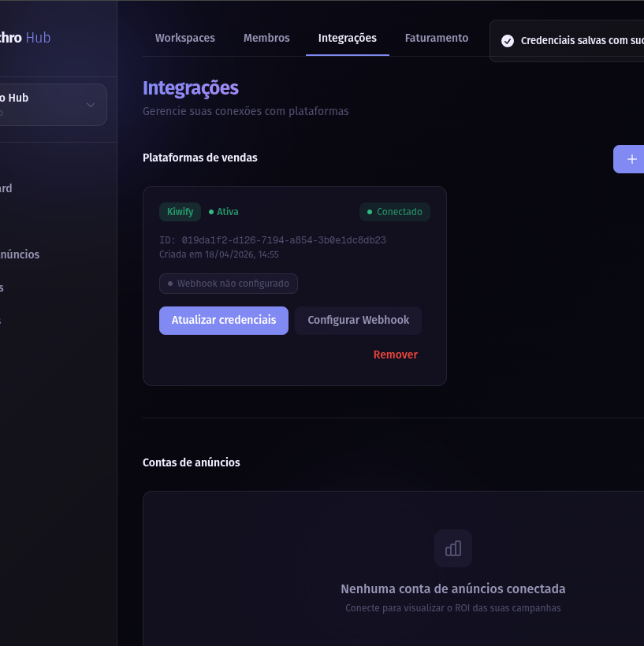Click the Atualizar credenciais button
The height and width of the screenshot is (646, 644).
click(x=223, y=320)
